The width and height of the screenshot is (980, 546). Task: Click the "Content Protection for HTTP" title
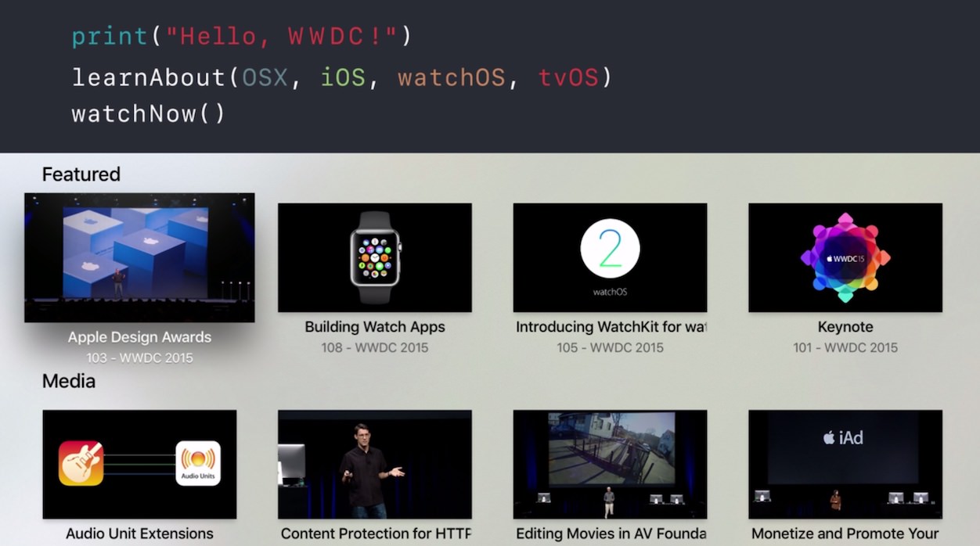(376, 533)
